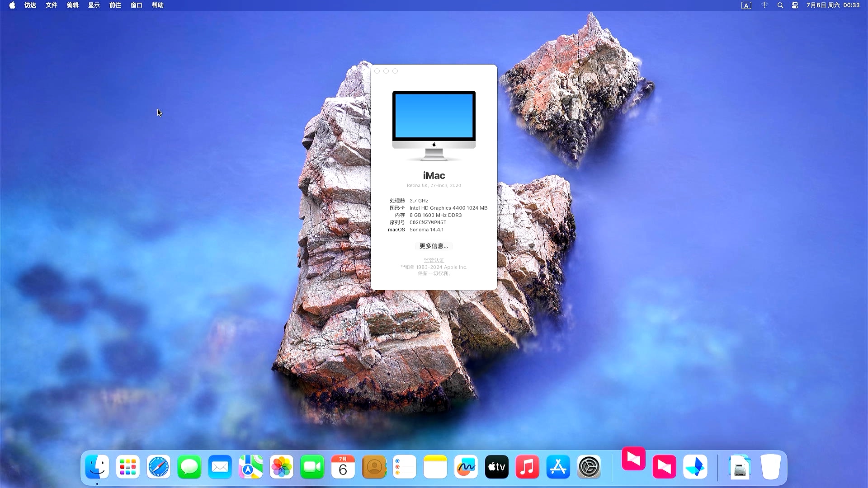Open Maps from the Dock
This screenshot has height=488, width=868.
251,467
